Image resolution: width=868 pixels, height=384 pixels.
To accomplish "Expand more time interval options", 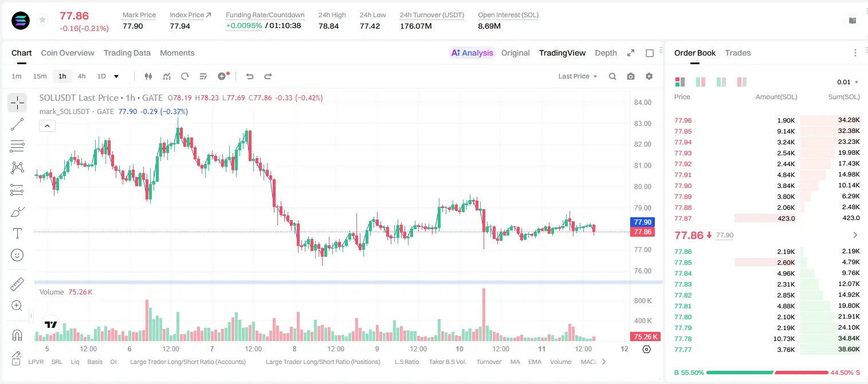I will pyautogui.click(x=116, y=76).
